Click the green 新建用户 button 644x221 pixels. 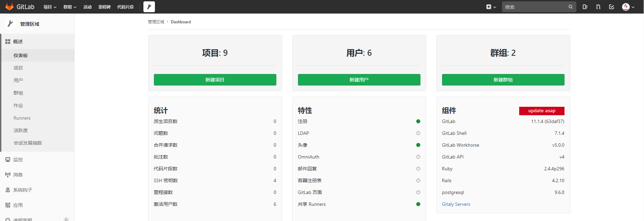(359, 80)
